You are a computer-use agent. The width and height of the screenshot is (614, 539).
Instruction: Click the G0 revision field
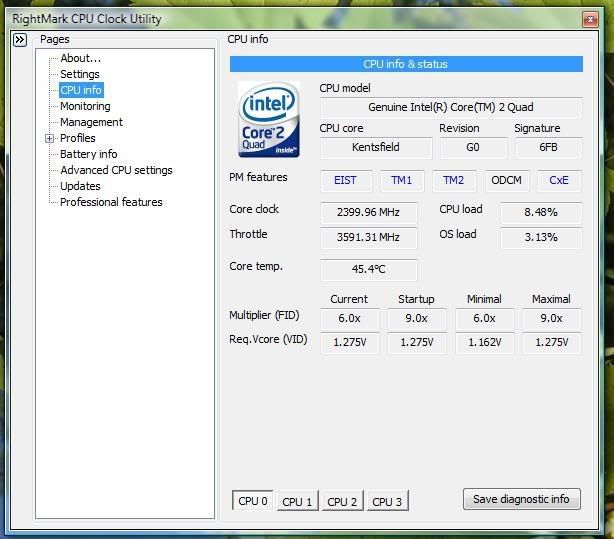click(x=473, y=148)
